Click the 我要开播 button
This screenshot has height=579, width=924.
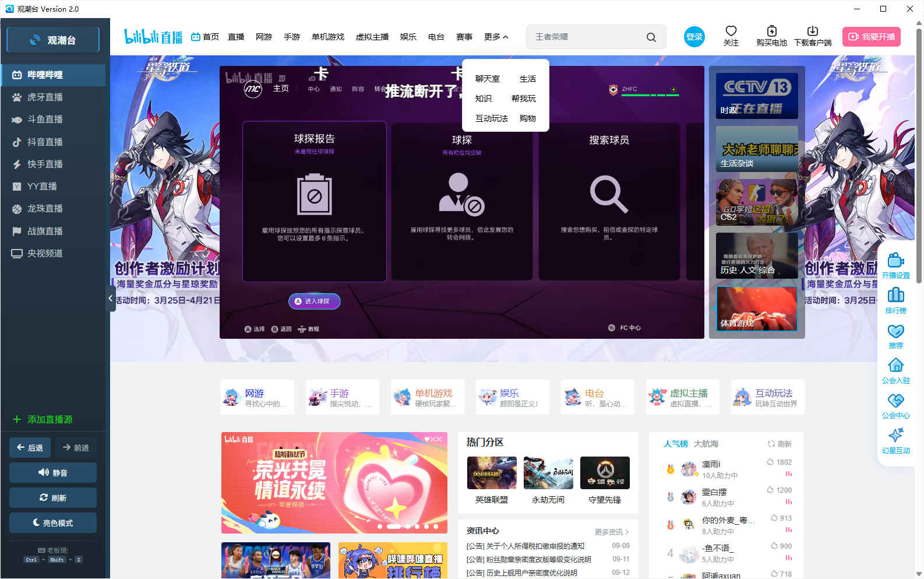tap(871, 37)
